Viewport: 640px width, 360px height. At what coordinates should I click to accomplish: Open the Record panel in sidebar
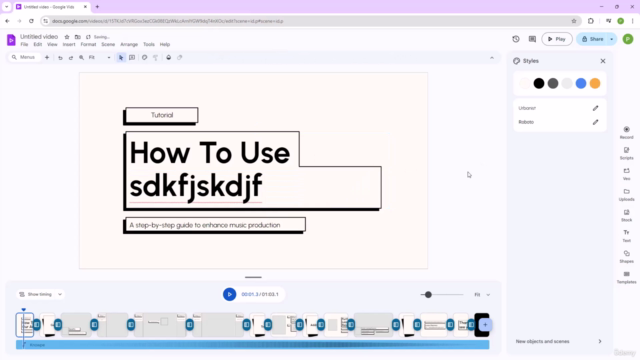point(627,133)
